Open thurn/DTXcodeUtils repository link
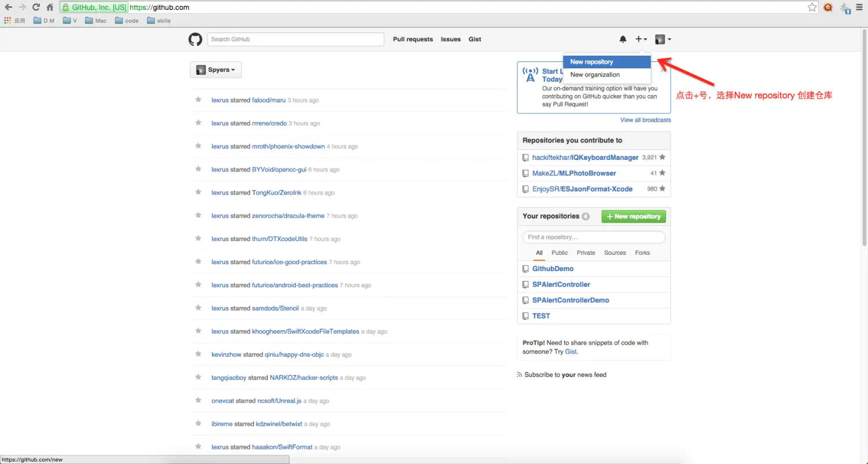 click(279, 239)
